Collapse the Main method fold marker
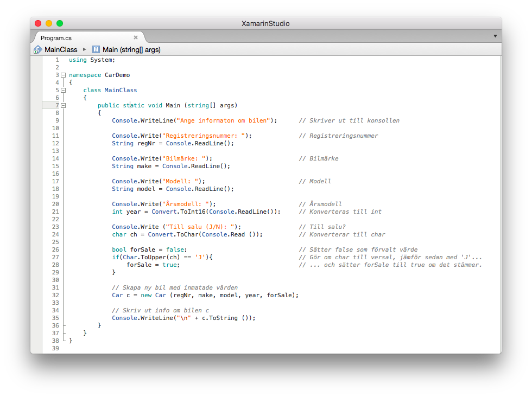Screen dimensions: 532x397 point(63,105)
